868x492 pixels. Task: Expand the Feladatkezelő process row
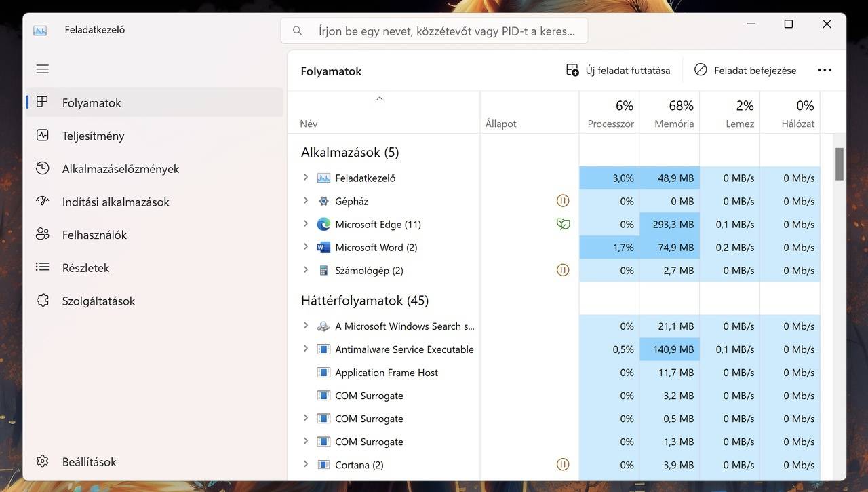[305, 178]
